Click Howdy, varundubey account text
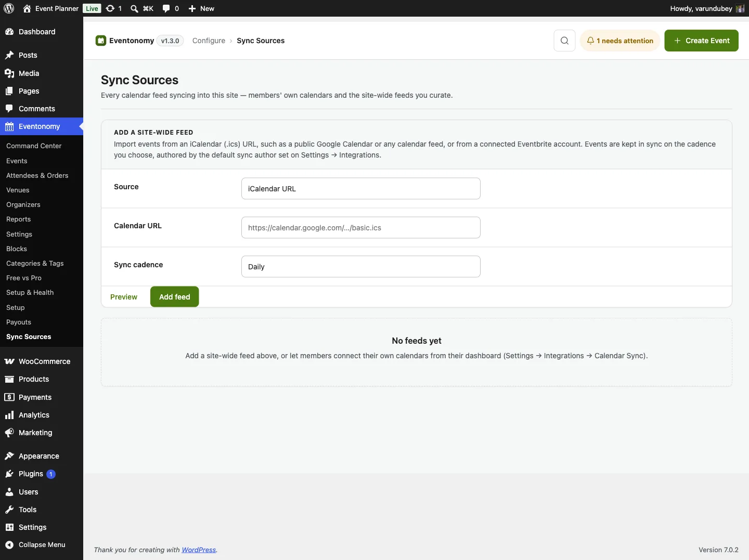Screen dimensions: 749x560 pos(701,8)
